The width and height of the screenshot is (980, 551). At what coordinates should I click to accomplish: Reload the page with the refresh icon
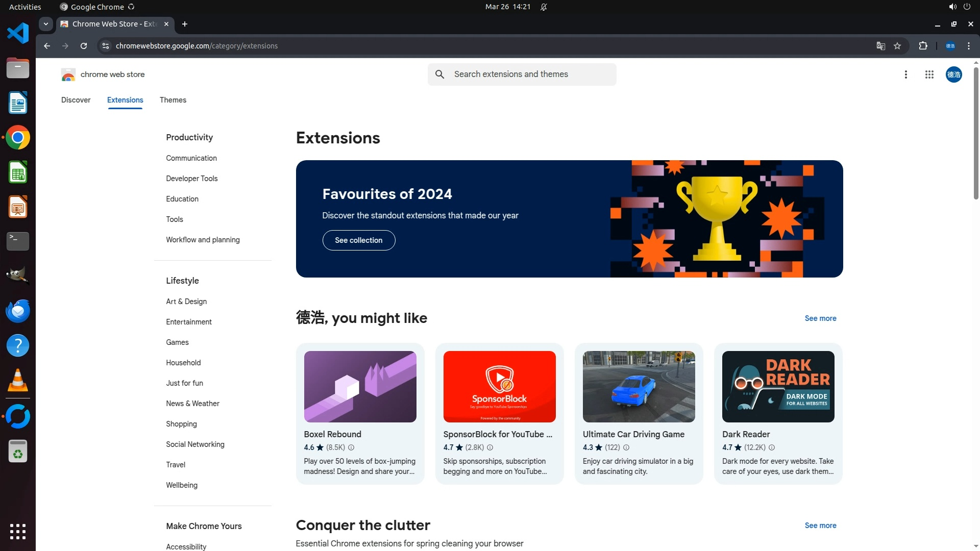tap(84, 46)
